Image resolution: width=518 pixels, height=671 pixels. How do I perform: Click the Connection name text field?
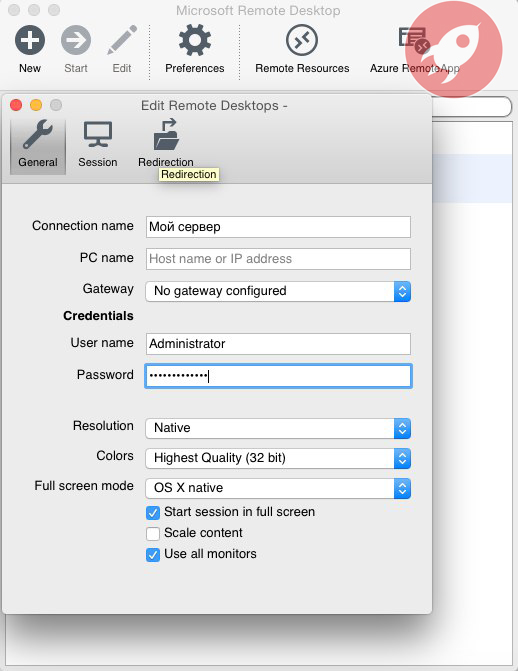click(x=278, y=227)
